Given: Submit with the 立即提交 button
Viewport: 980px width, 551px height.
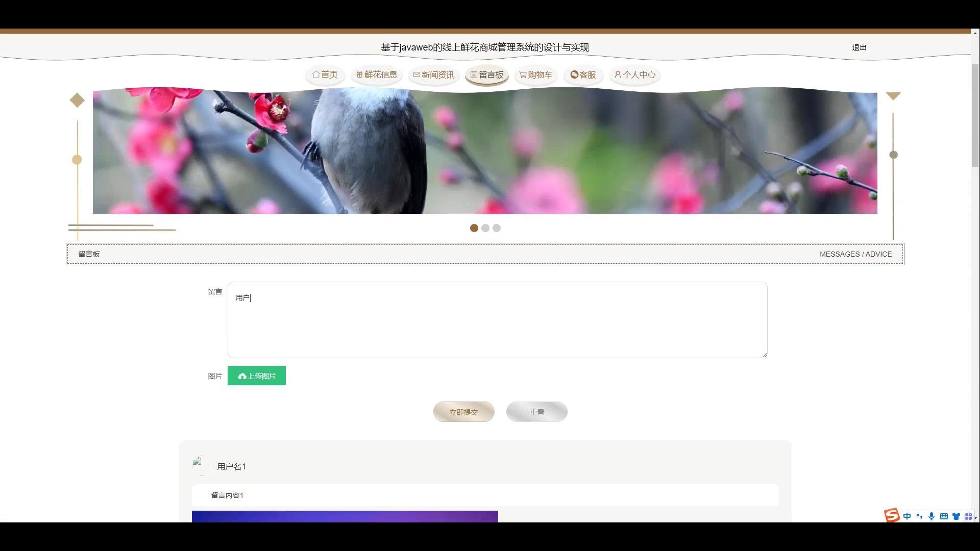Looking at the screenshot, I should [464, 412].
